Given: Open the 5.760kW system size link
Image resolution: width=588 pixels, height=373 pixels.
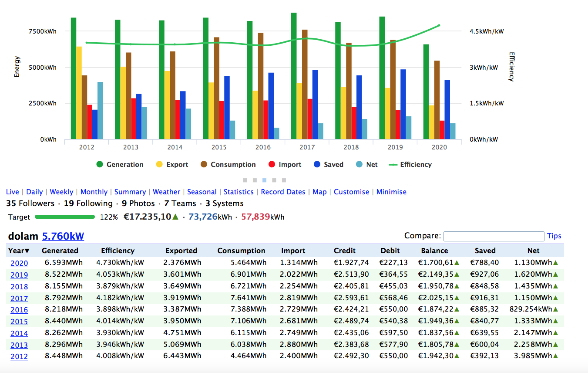Looking at the screenshot, I should 63,236.
